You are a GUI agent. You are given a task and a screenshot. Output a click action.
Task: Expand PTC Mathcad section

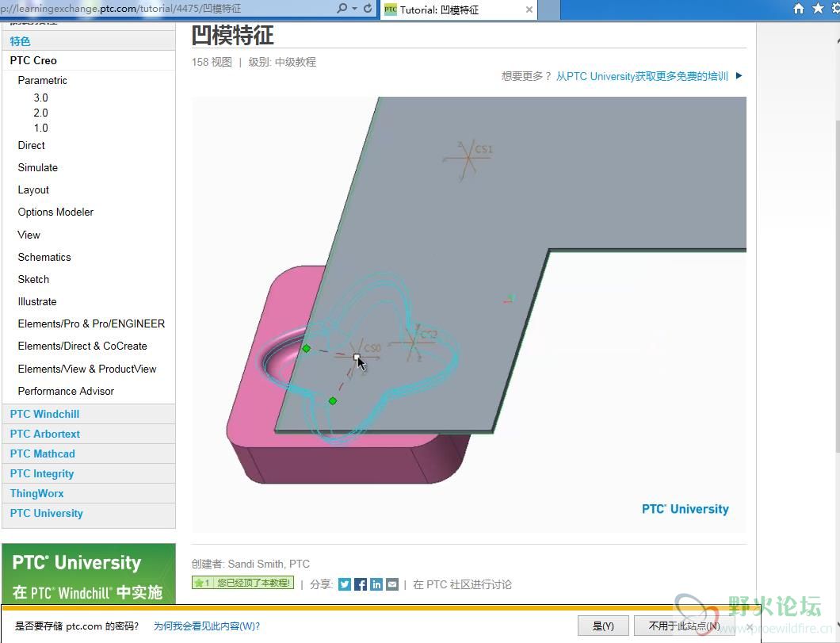click(89, 454)
